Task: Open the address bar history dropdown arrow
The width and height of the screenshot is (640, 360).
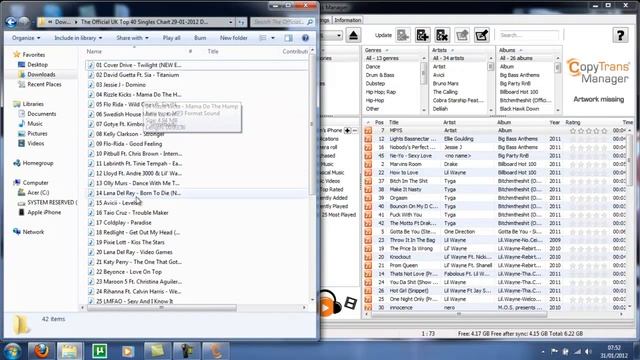Action: pos(231,22)
